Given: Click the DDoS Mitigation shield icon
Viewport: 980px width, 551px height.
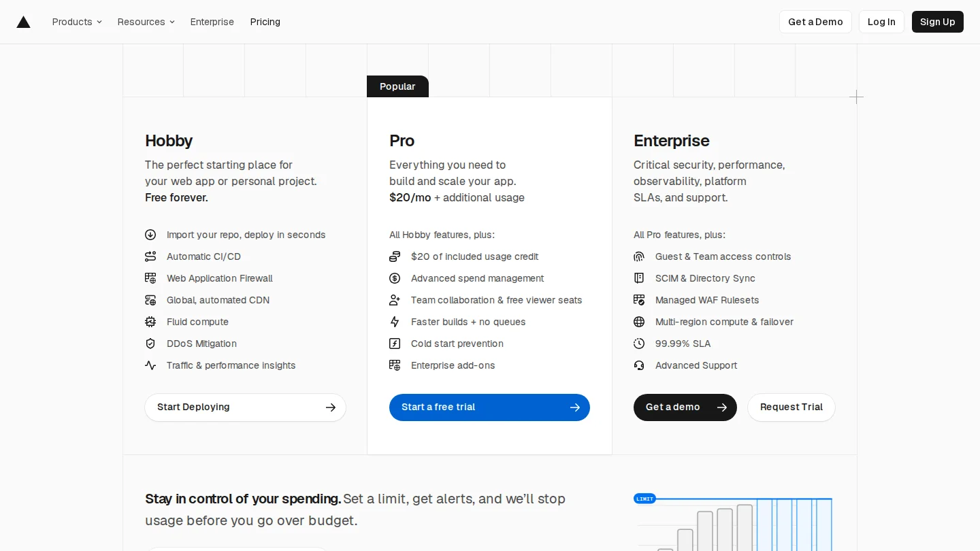Looking at the screenshot, I should (x=150, y=344).
